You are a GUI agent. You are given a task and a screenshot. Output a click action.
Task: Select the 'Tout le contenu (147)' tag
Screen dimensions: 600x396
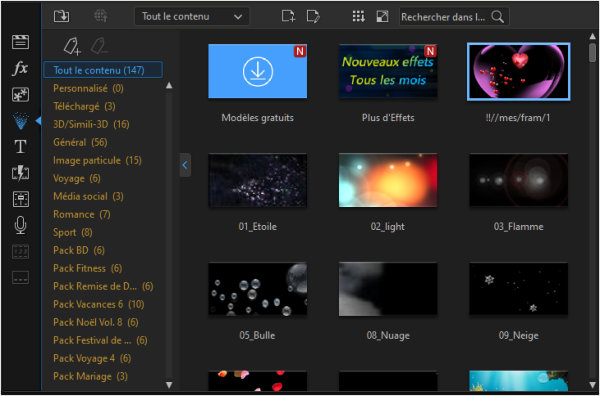(x=103, y=70)
